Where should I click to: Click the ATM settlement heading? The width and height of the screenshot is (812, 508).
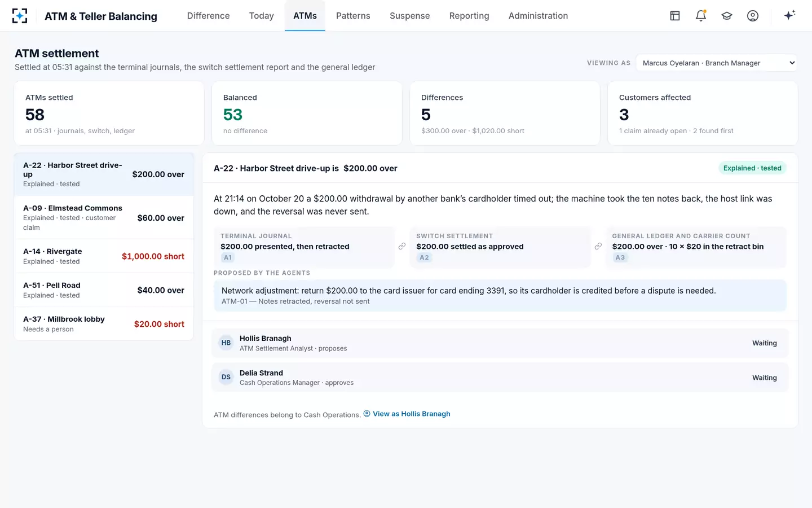57,53
